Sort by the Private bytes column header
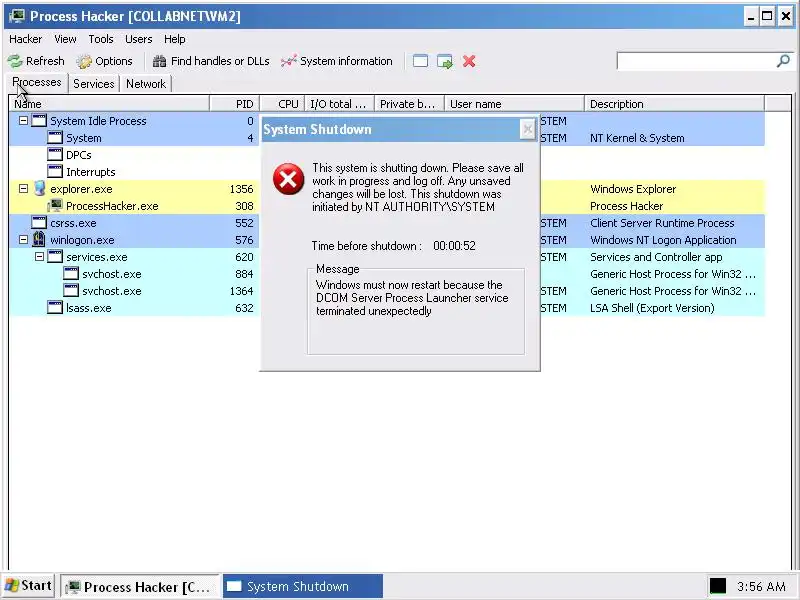Image resolution: width=800 pixels, height=600 pixels. click(409, 104)
